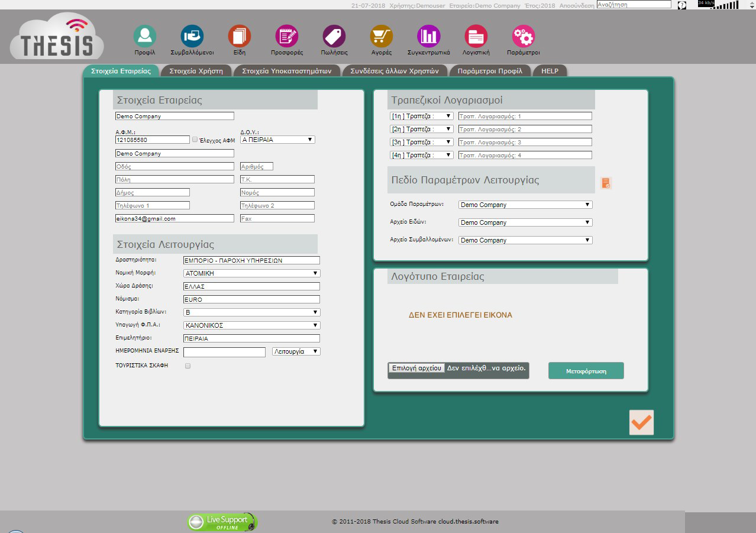Open the Παράμετροι Προφίλ tab

coord(490,71)
